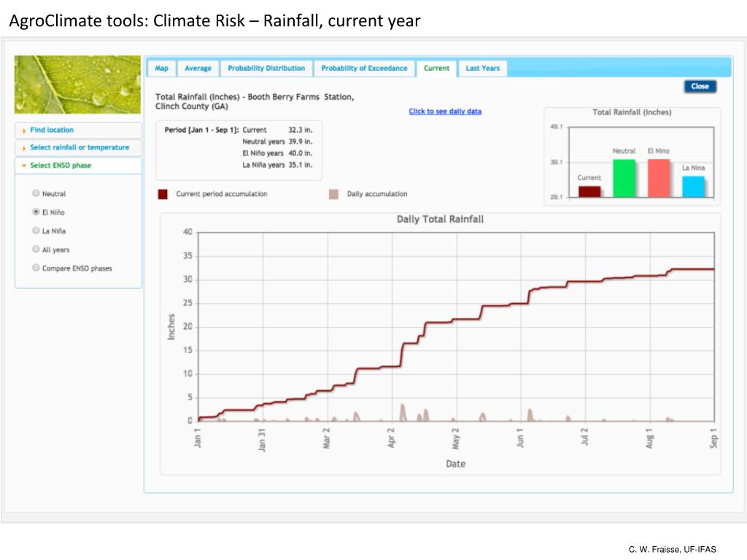Viewport: 747px width, 560px height.
Task: Click the 'Daily Total Rainfall' chart title
Action: 440,219
